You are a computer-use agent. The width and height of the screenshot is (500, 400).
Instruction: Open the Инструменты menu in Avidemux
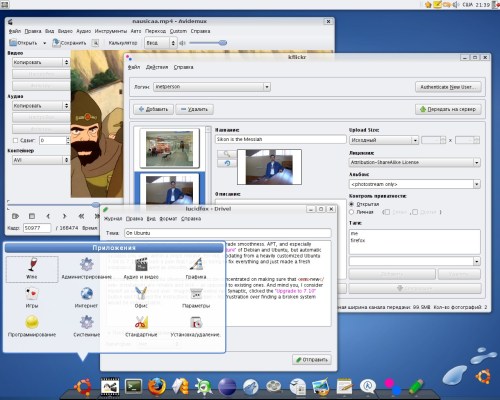pyautogui.click(x=111, y=31)
